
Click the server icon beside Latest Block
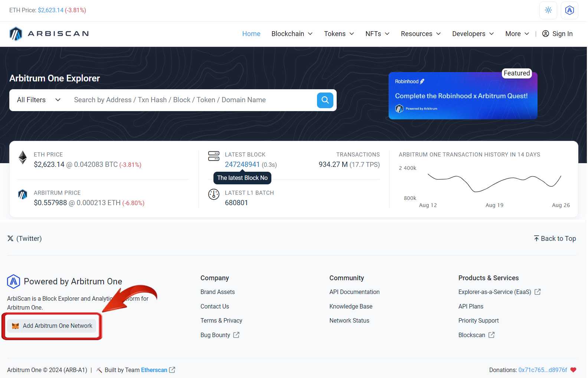pos(214,156)
